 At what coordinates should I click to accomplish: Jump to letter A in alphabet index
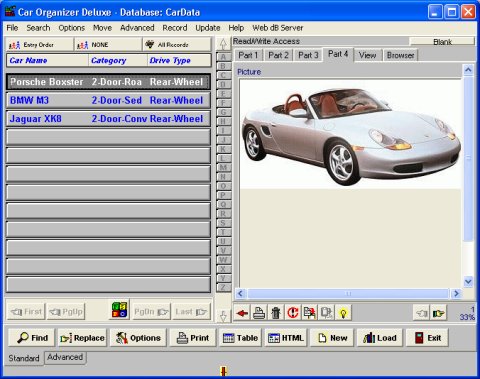223,56
